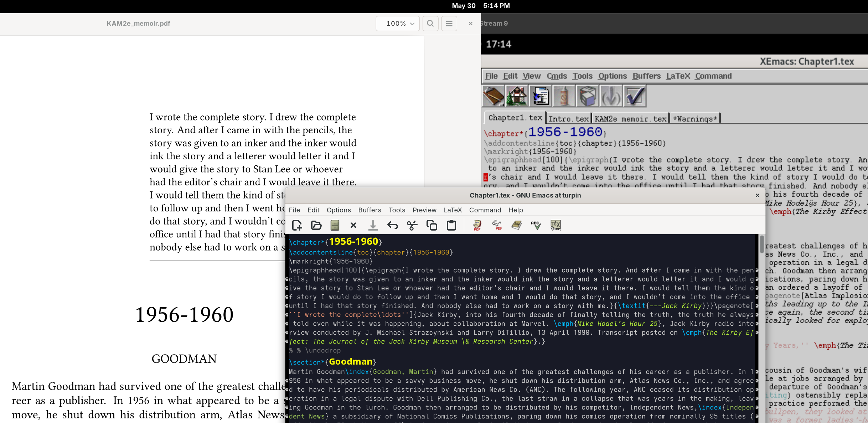Click the 1956-1960 chapter title in the PDF

(x=184, y=315)
